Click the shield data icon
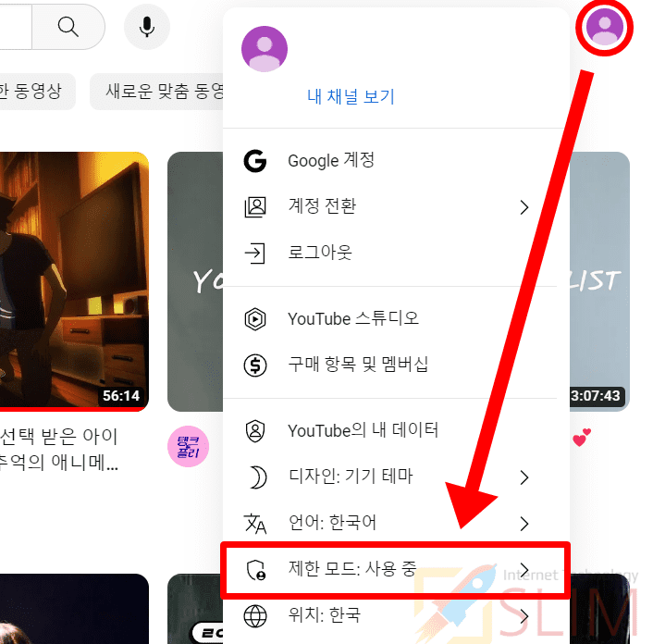Image resolution: width=653 pixels, height=644 pixels. (x=255, y=431)
